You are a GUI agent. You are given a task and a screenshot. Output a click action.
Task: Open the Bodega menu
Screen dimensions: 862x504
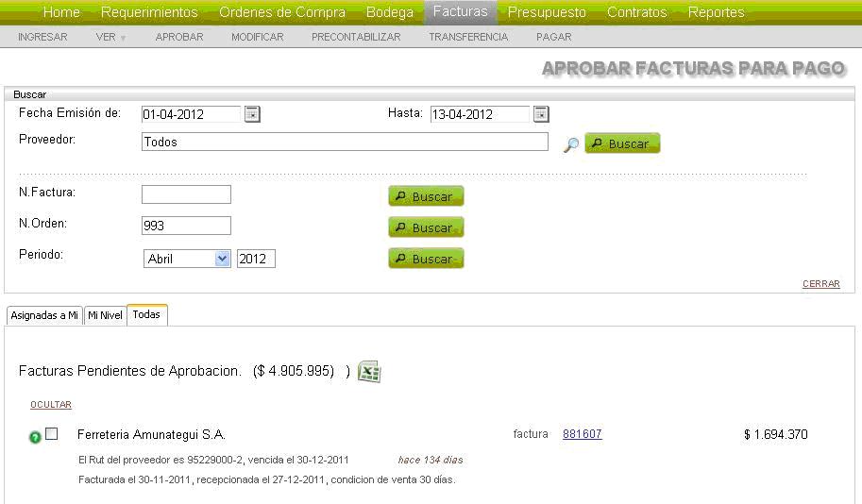pos(390,12)
